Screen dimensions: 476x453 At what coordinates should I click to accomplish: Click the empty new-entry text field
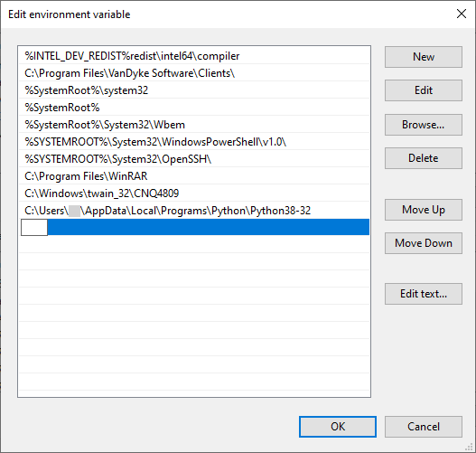click(34, 227)
